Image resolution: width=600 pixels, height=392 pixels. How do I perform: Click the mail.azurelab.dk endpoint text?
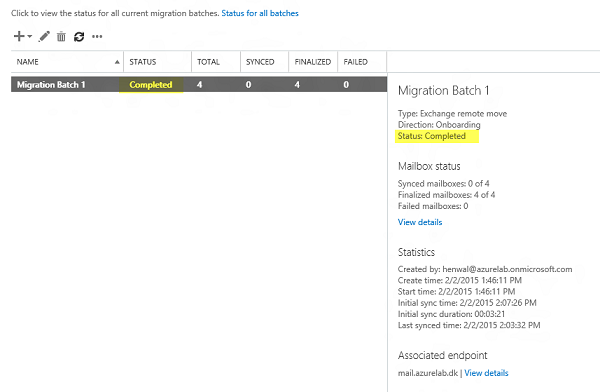click(x=428, y=373)
